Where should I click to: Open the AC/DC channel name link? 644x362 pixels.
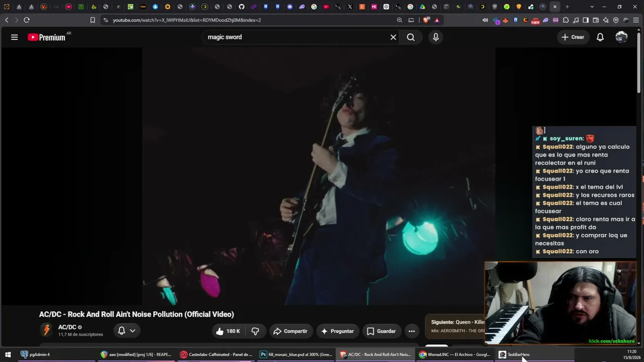click(67, 327)
